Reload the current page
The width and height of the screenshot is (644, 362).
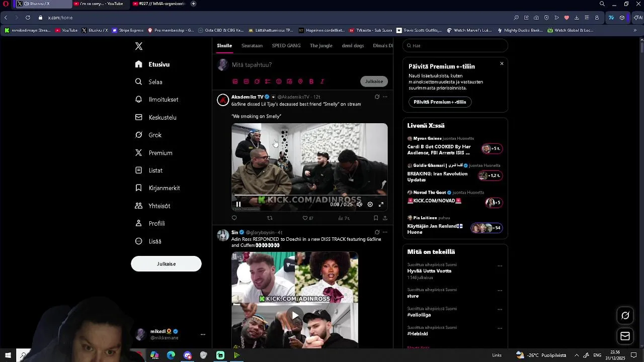[x=28, y=18]
